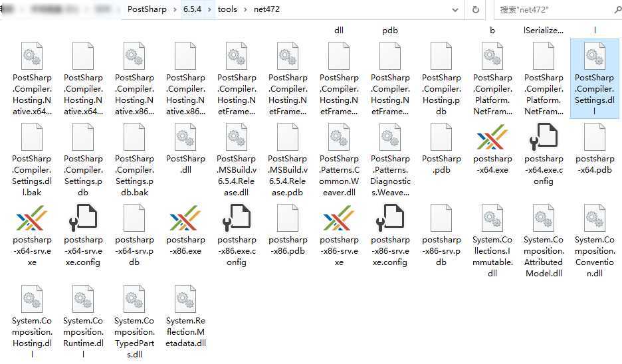Select postsharp-x64.pdb file

(595, 149)
